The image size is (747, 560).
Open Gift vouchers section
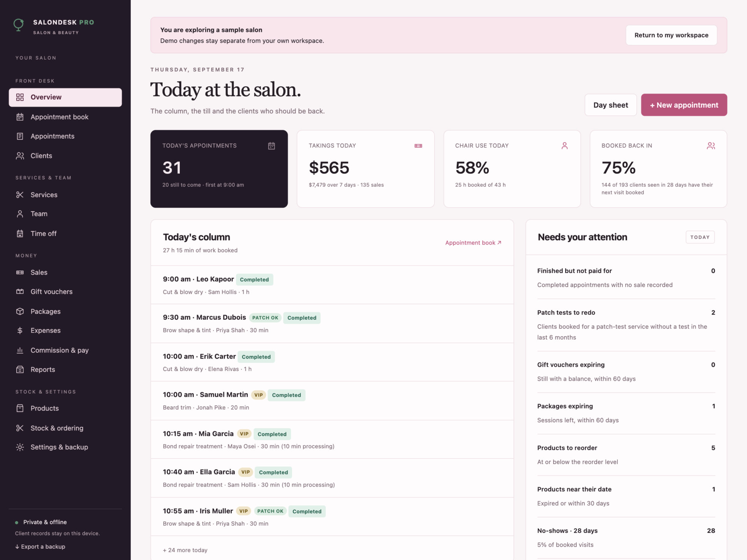65,292
